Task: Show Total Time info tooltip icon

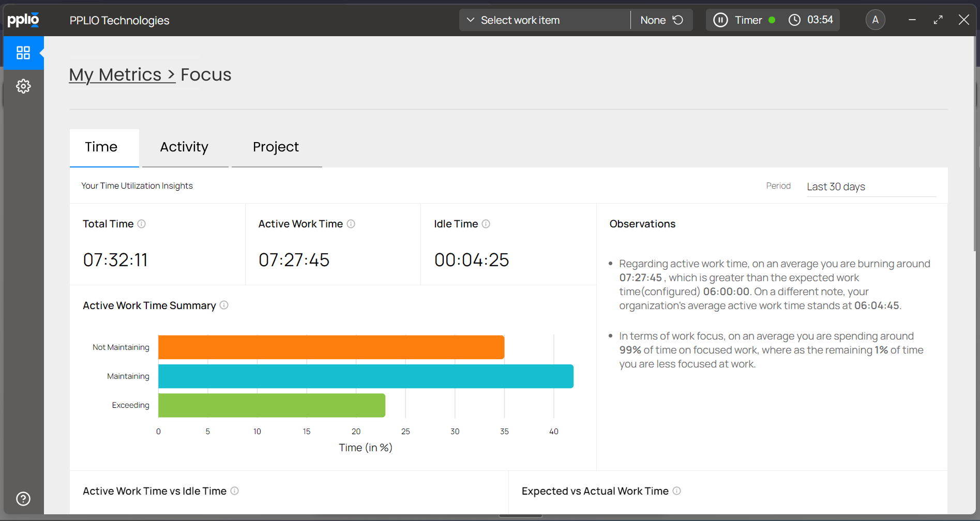Action: point(141,224)
